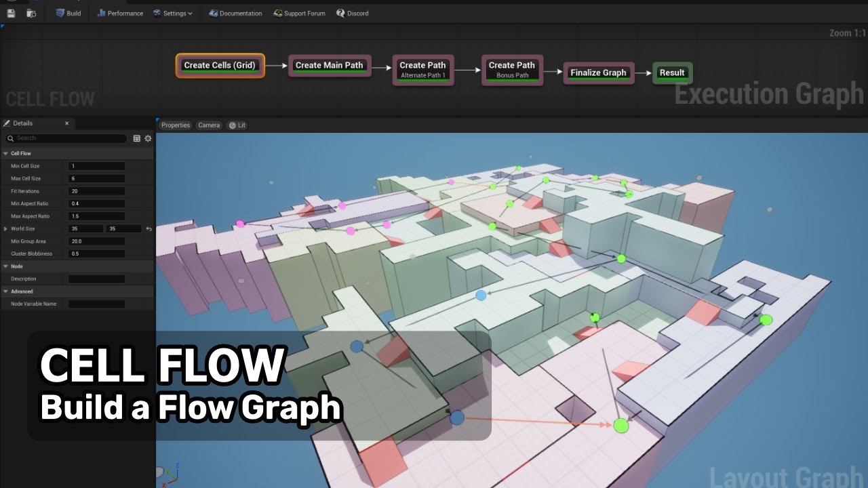Edit the Min Cell Size value
Screen dimensions: 868x488
96,166
